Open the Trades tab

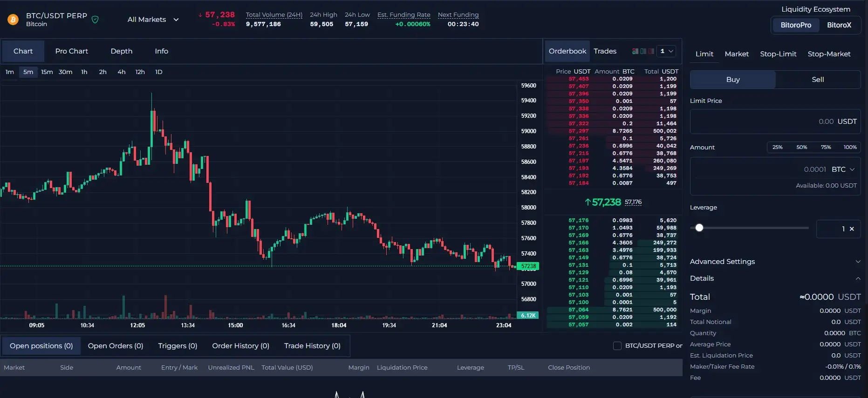tap(605, 51)
